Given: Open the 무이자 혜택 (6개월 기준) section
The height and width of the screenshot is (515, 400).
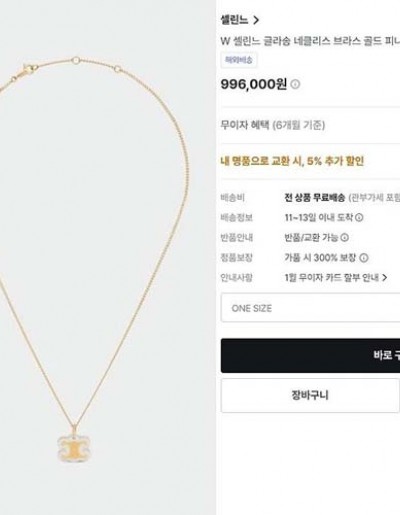Looking at the screenshot, I should (273, 125).
